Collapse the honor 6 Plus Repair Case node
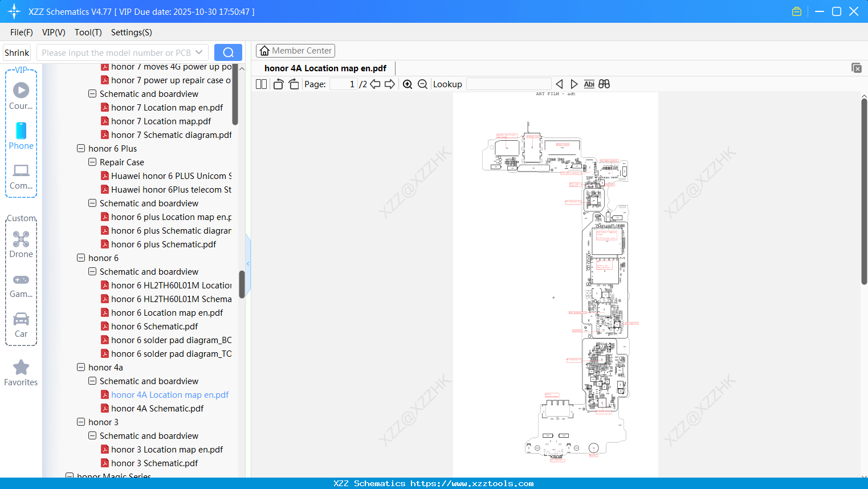868x489 pixels. pyautogui.click(x=92, y=162)
